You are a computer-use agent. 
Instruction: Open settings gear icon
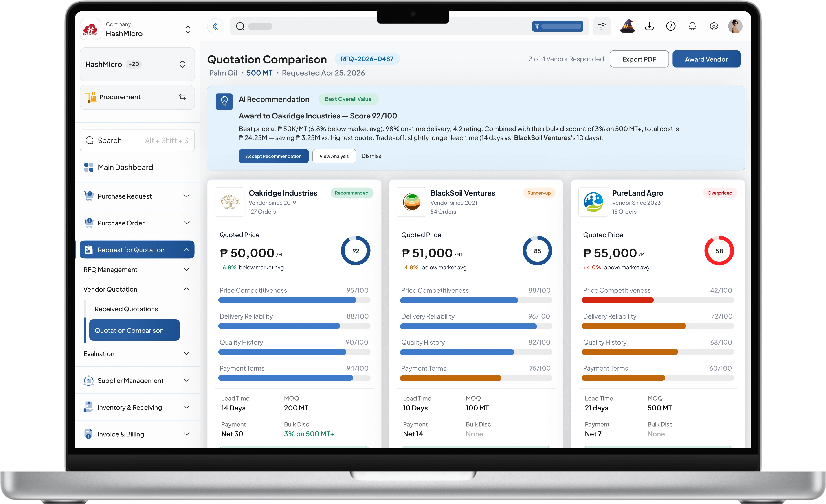[714, 26]
